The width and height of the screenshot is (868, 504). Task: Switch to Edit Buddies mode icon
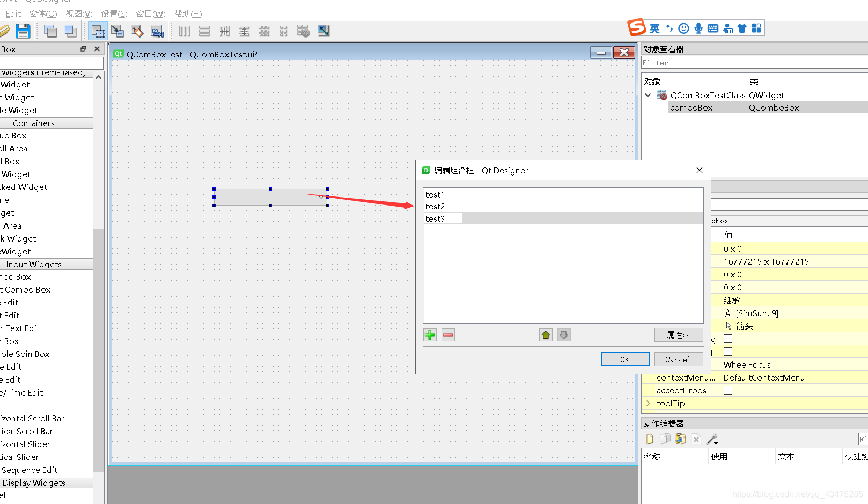pos(137,31)
